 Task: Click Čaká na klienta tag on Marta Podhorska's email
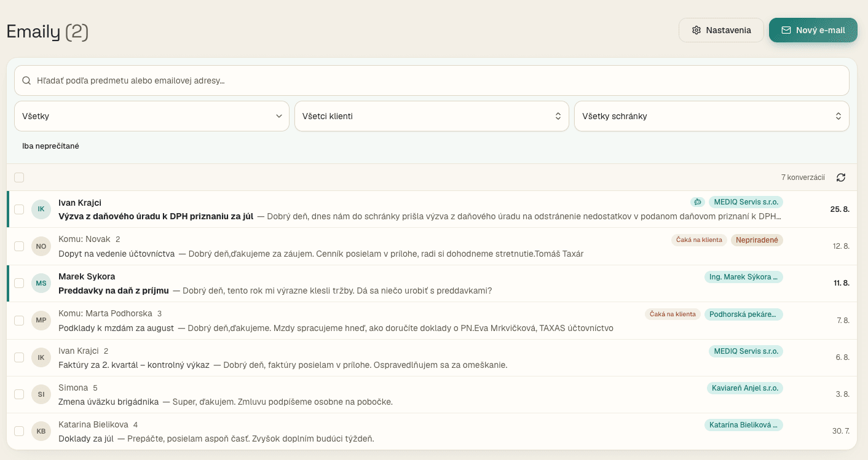coord(673,314)
